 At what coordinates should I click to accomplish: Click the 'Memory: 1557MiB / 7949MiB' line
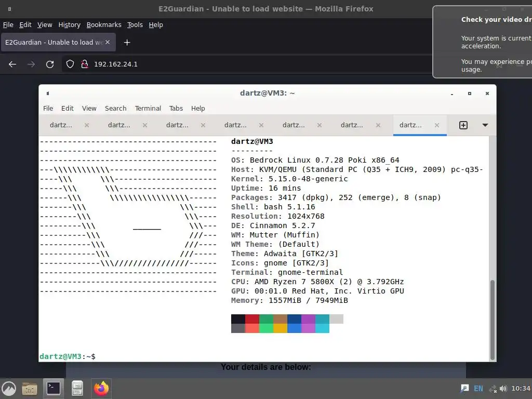(289, 300)
